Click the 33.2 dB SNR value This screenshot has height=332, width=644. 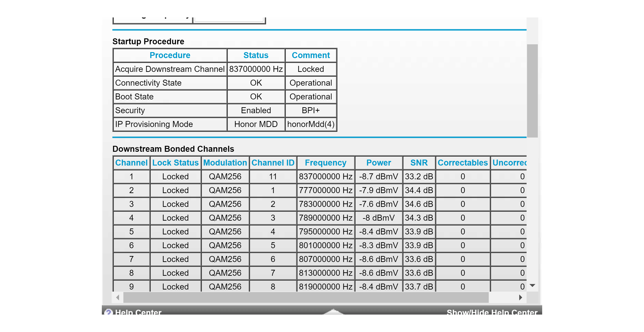(419, 177)
